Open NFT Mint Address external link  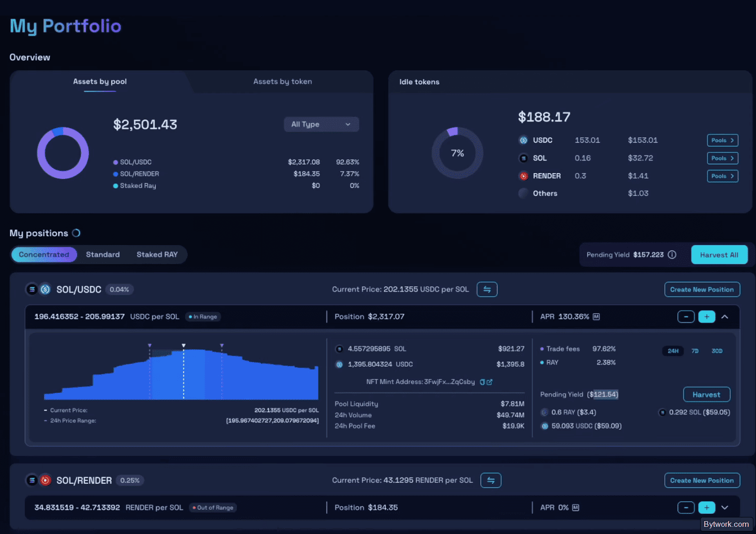490,382
